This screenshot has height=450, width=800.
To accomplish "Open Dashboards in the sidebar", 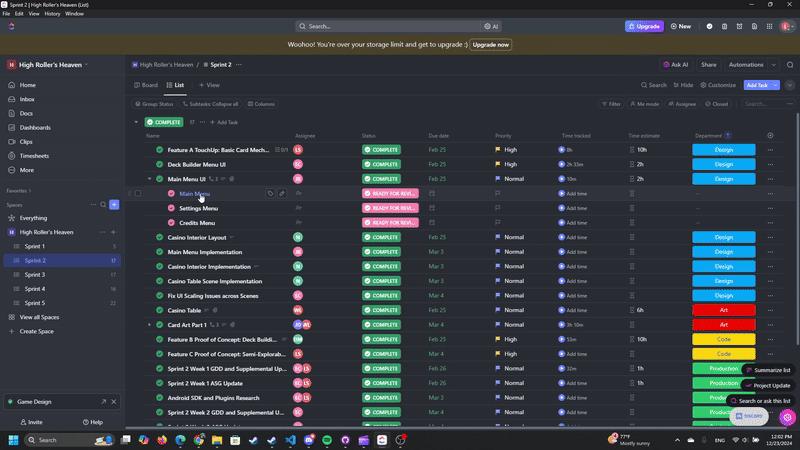I will pos(35,128).
